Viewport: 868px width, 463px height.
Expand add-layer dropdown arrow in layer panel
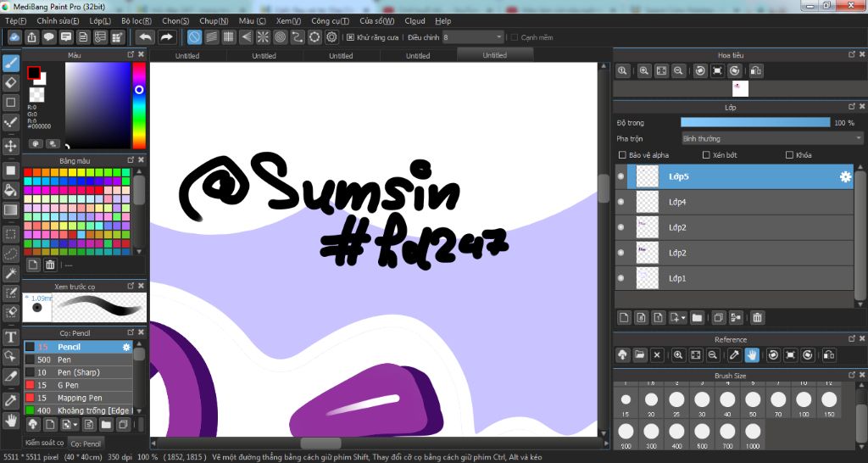(x=684, y=318)
